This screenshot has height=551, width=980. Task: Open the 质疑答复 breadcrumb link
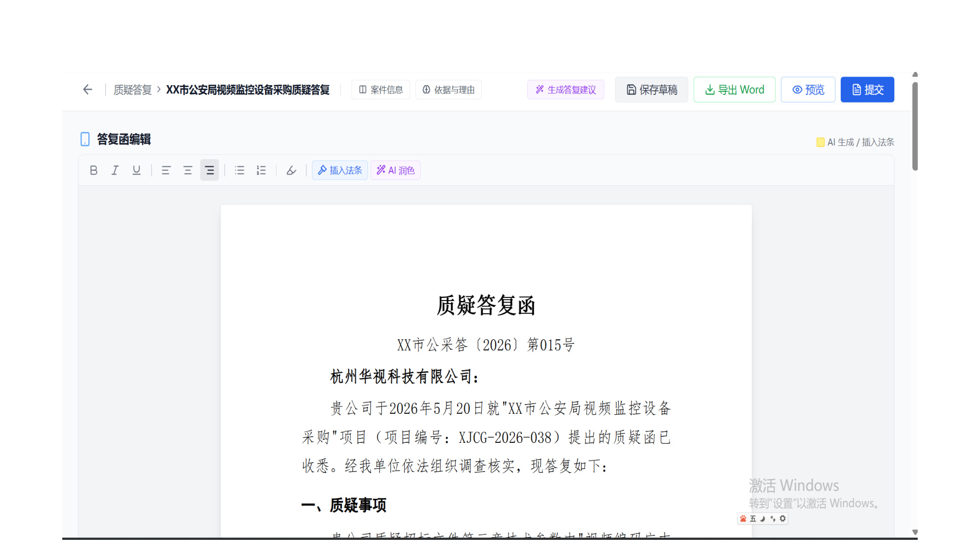click(133, 90)
